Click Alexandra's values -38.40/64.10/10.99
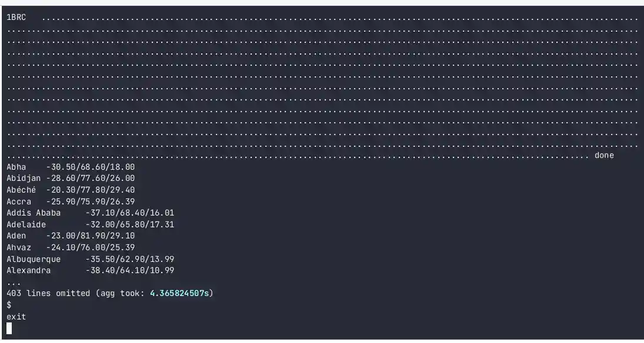 coord(129,270)
